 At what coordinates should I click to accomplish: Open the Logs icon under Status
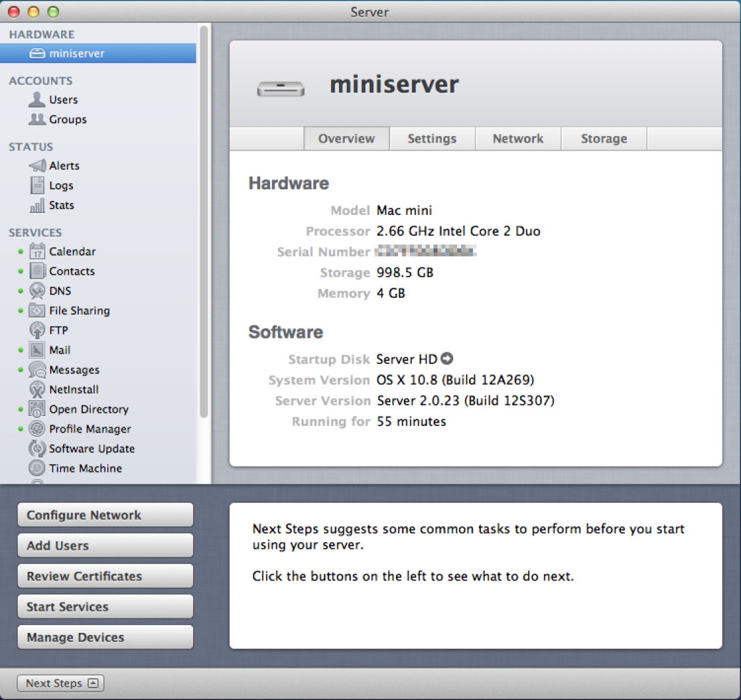(x=36, y=185)
